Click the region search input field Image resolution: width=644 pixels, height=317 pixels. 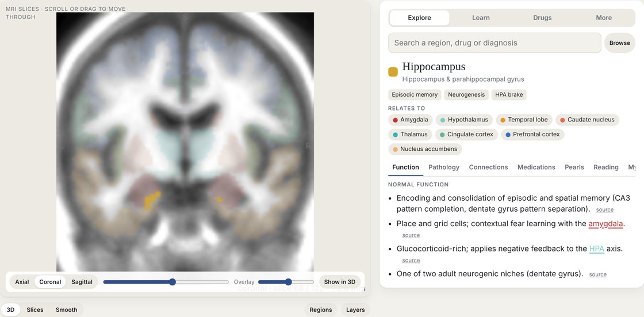coord(494,43)
